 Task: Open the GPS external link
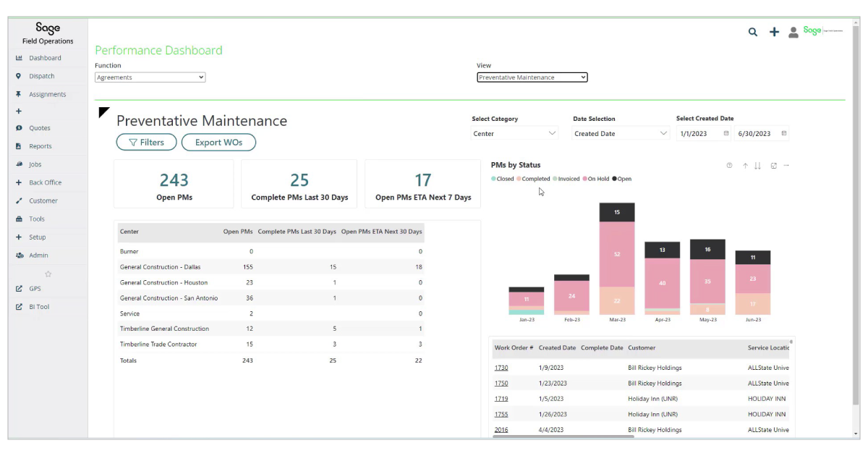pyautogui.click(x=35, y=288)
